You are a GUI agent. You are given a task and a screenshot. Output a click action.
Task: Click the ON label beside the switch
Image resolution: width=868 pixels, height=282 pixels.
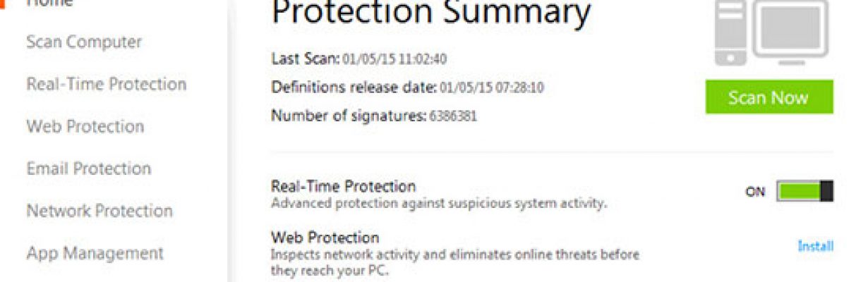click(x=754, y=192)
